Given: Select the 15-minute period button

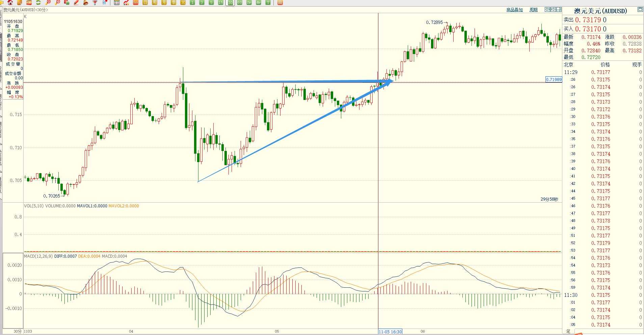Looking at the screenshot, I should point(221,2).
